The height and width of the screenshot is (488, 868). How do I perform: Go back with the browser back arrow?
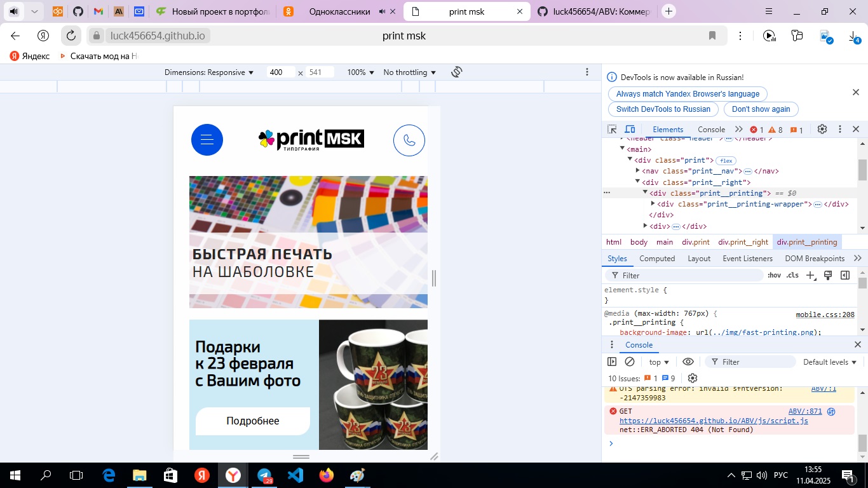(x=15, y=36)
